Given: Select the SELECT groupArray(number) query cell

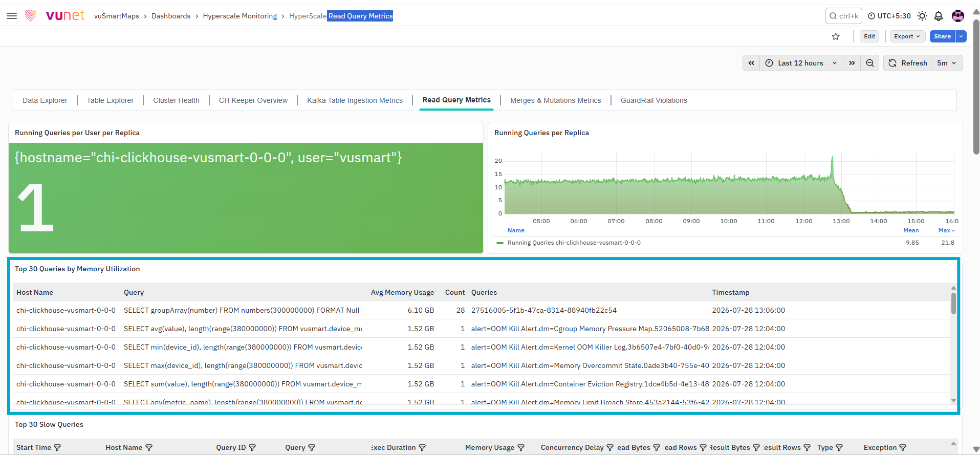Looking at the screenshot, I should click(242, 310).
